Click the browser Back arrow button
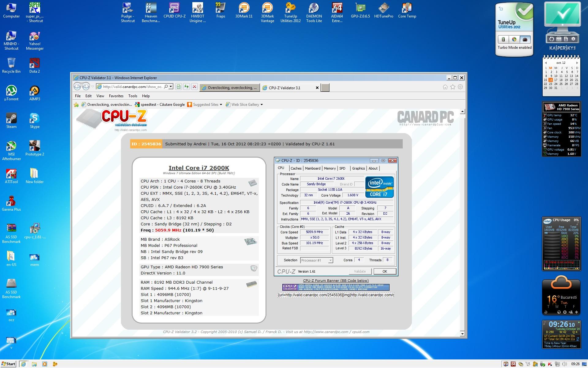588x368 pixels. (x=77, y=86)
